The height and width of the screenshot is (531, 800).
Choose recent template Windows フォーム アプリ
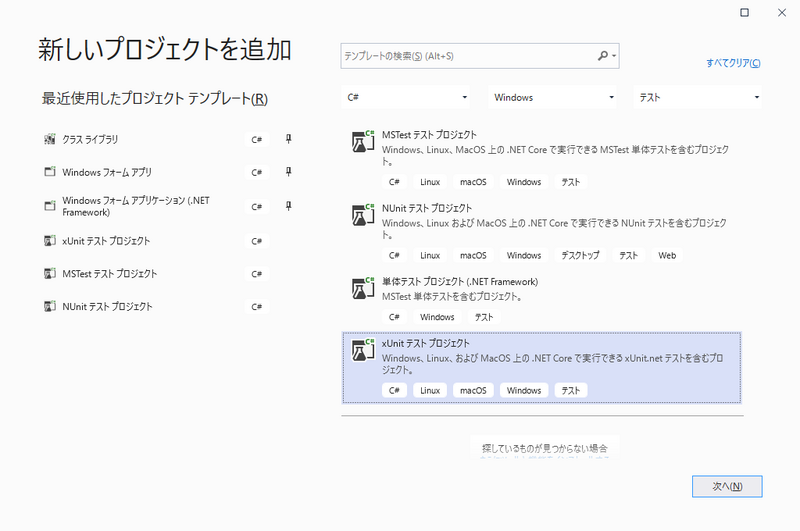(168, 172)
